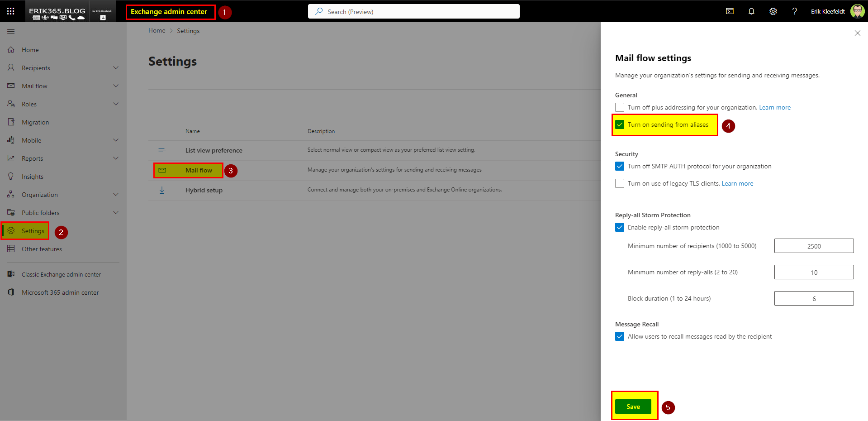Viewport: 868px width, 421px height.
Task: Expand the Public folders section
Action: [x=116, y=213]
